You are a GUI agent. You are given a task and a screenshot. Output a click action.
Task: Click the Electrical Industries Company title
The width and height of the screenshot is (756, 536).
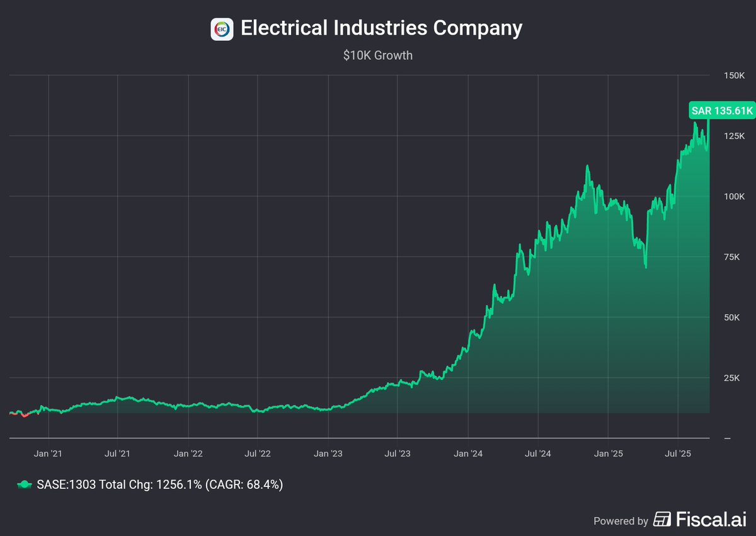tap(382, 29)
